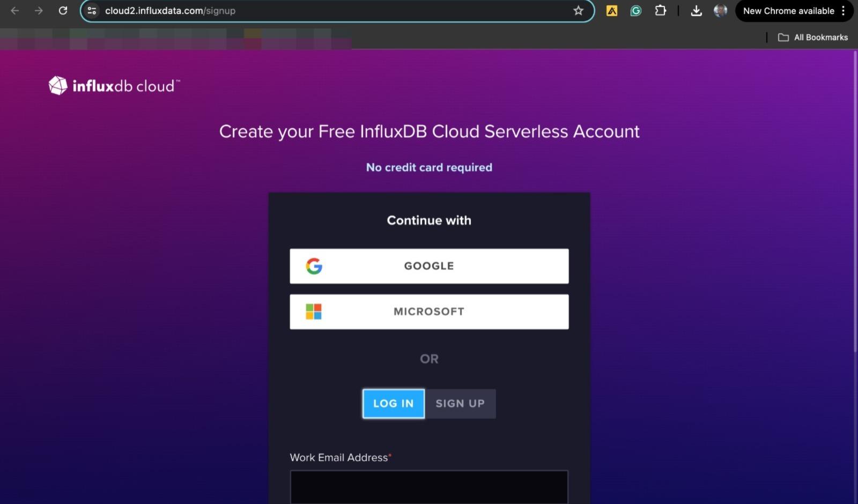Open the Extensions puzzle icon

661,11
